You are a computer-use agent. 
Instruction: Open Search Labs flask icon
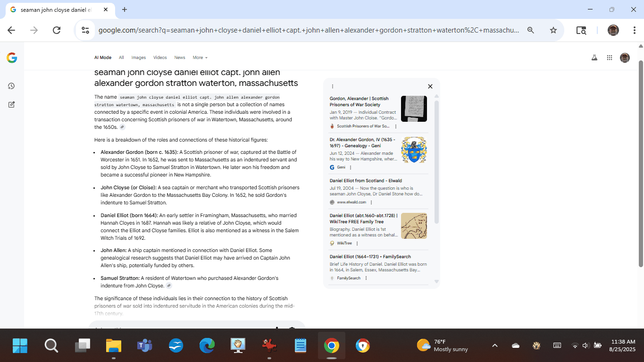click(594, 58)
